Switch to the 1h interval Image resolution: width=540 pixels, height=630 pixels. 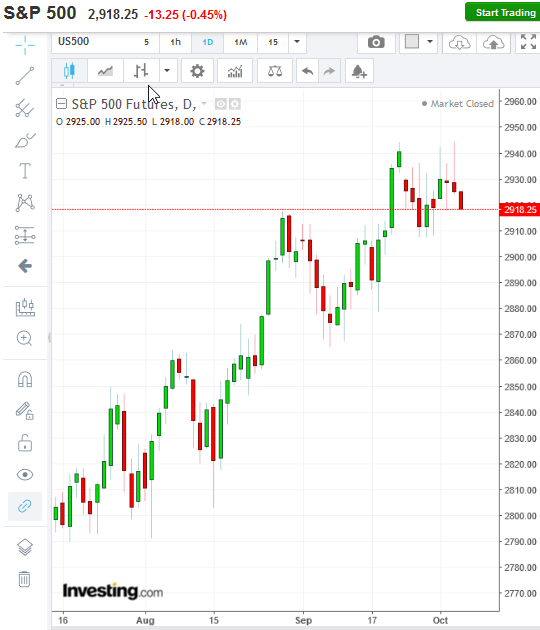tap(176, 42)
